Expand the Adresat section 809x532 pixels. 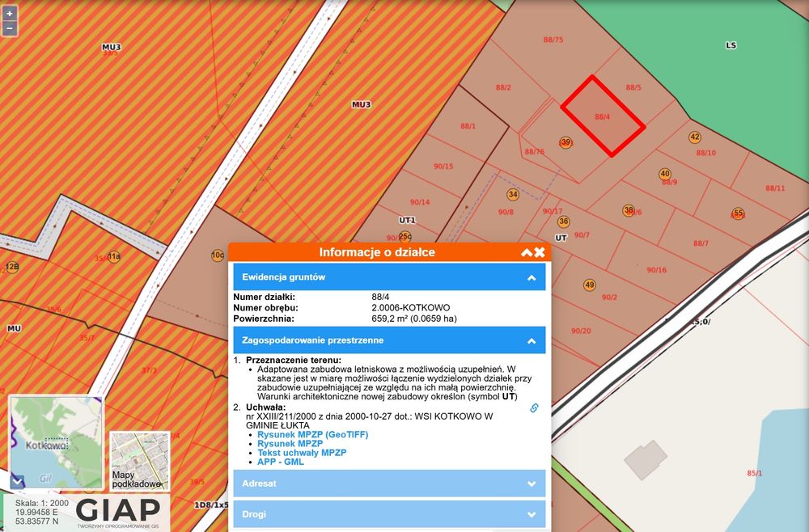(x=390, y=483)
